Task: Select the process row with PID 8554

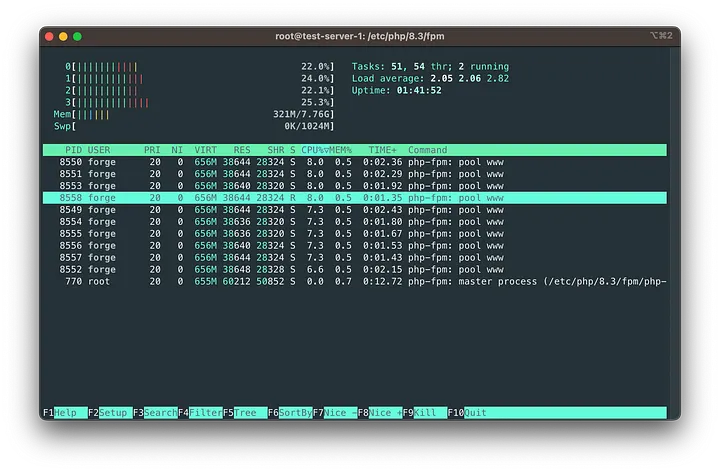Action: [355, 222]
